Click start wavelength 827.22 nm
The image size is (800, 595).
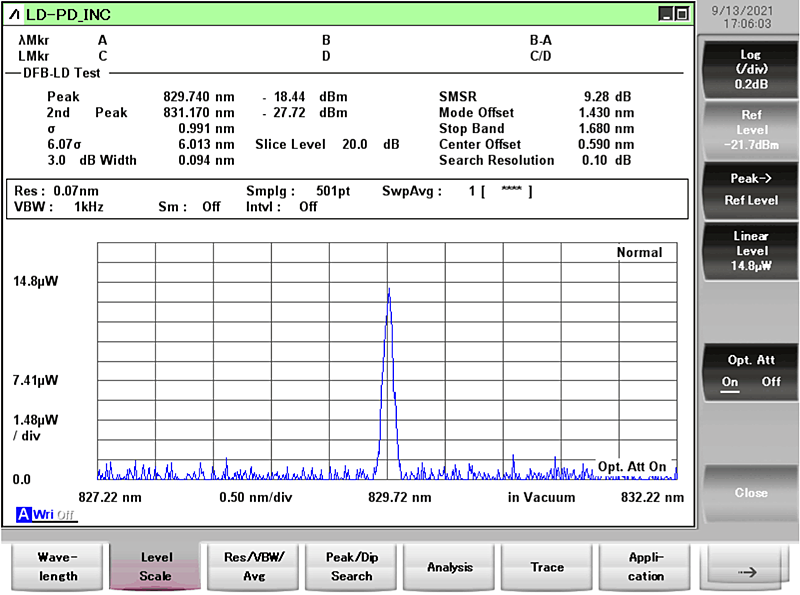pos(110,497)
